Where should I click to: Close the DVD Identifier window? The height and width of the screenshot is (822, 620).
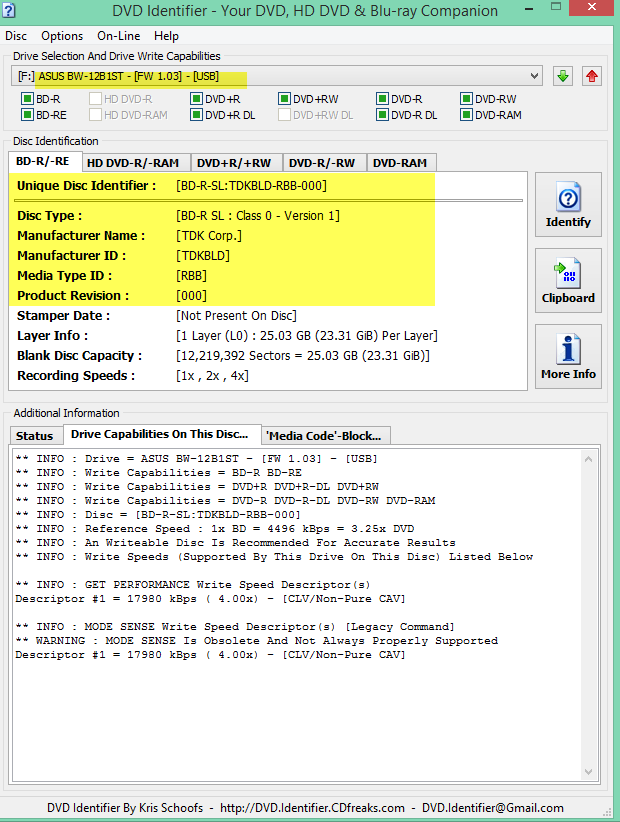click(592, 7)
